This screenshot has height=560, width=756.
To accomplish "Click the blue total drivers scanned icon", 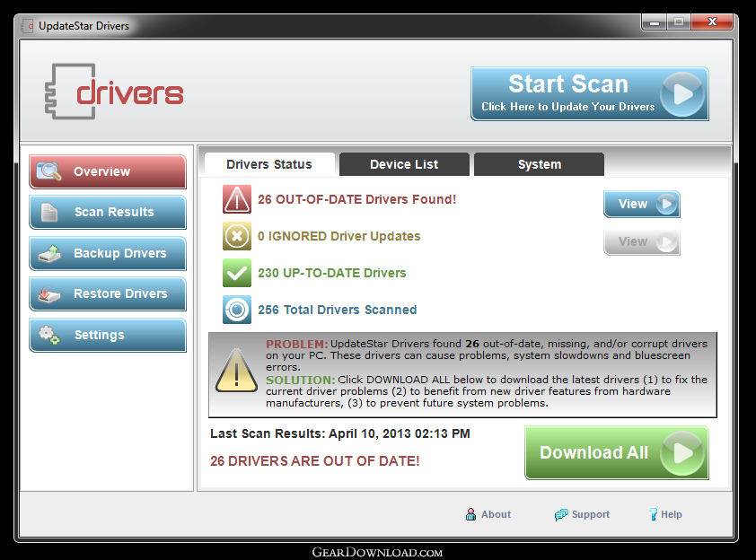I will click(237, 310).
